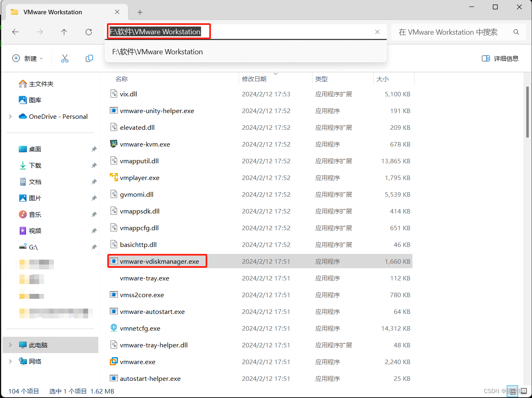The width and height of the screenshot is (532, 398).
Task: Click the vertical scrollbar of the file list
Action: 528,112
